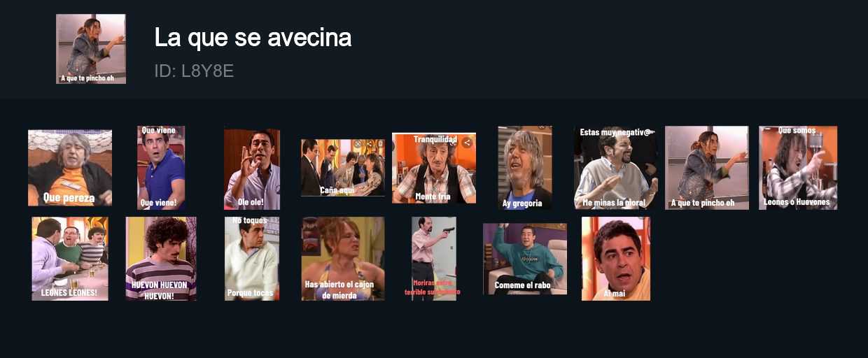The width and height of the screenshot is (868, 358).
Task: Open the "LEONES LEONES!" sticker
Action: 70,259
